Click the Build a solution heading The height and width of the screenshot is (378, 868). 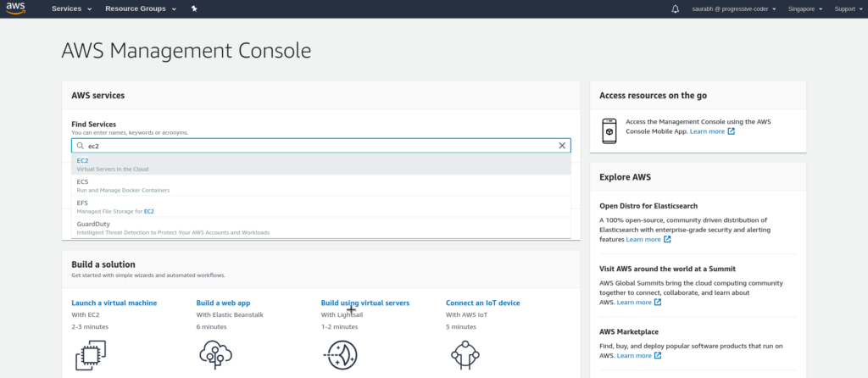pyautogui.click(x=103, y=264)
